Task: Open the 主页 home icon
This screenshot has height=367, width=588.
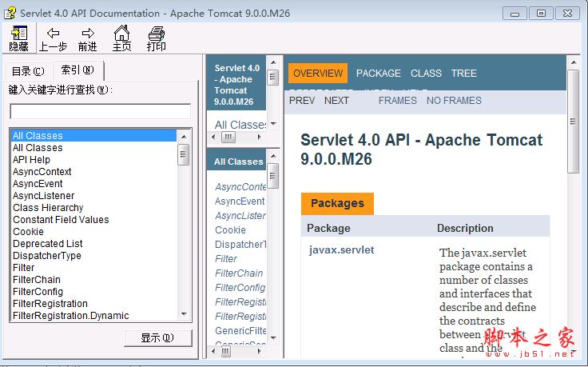Action: (x=122, y=38)
